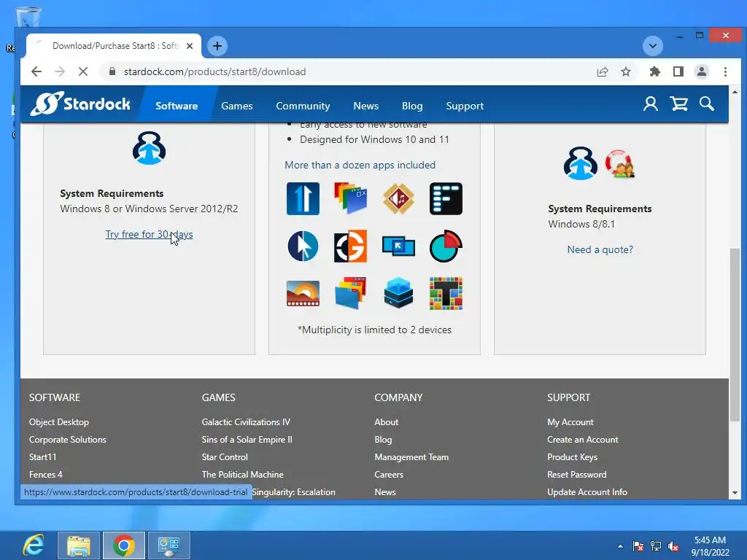Click the lifebuoy support icon in right card

620,163
